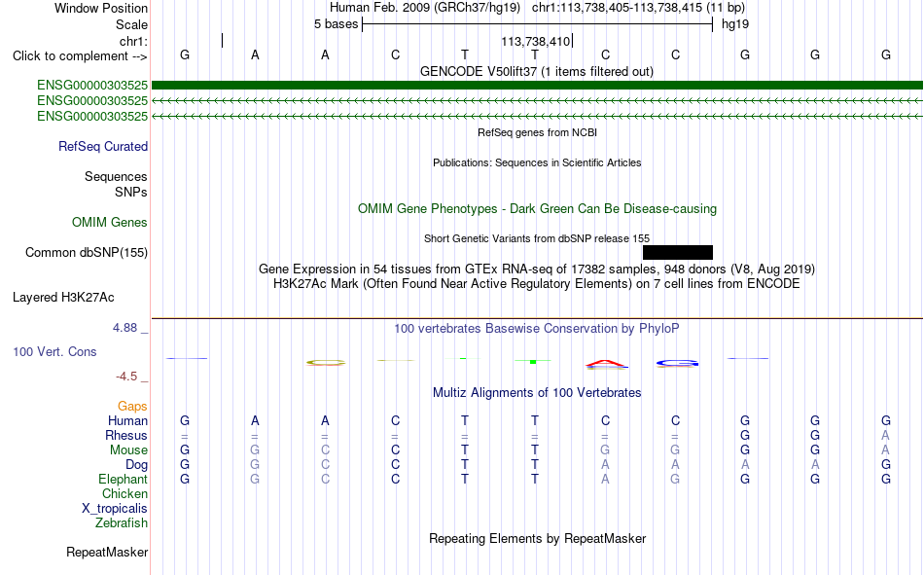
Task: Select the blue G conservation logo
Action: (677, 363)
